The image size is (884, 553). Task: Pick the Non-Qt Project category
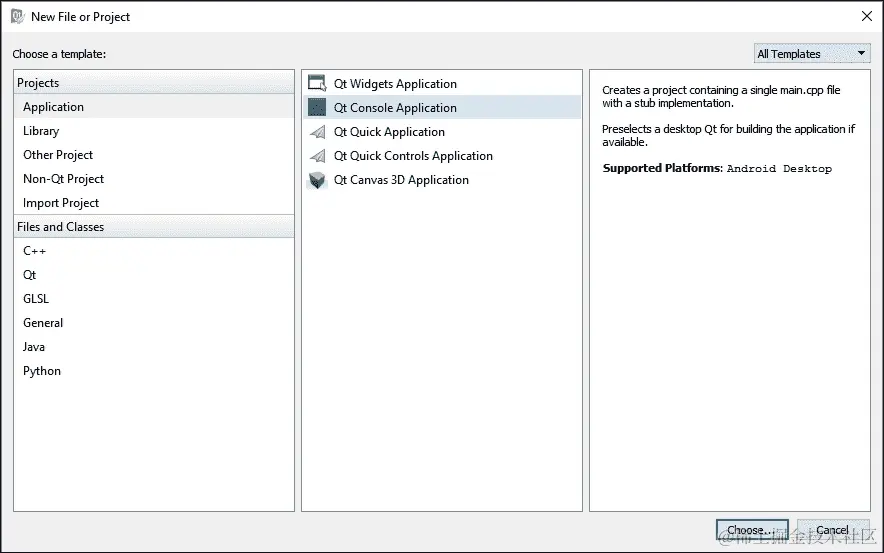(x=154, y=179)
